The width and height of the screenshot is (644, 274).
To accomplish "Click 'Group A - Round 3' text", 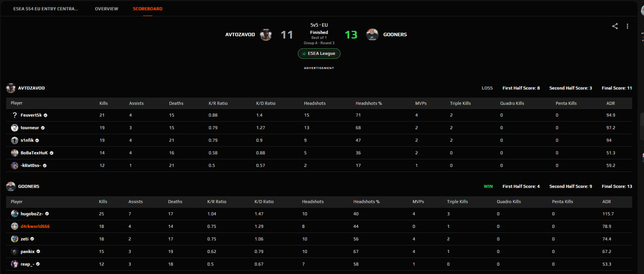I will coord(319,43).
